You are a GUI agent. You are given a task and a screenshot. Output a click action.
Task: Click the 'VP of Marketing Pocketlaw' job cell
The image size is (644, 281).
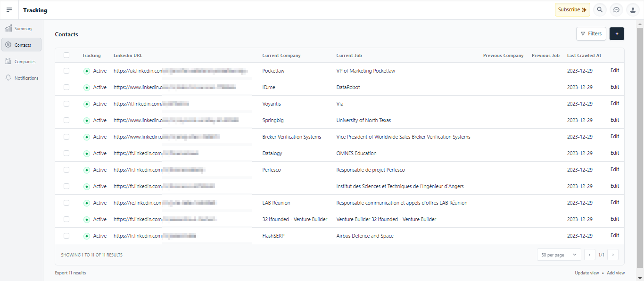(366, 71)
